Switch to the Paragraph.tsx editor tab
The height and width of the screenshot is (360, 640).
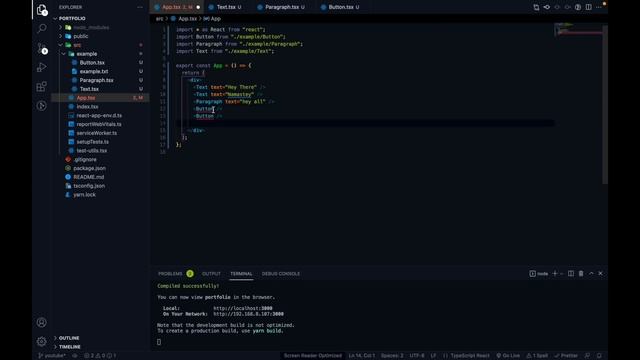[x=282, y=7]
